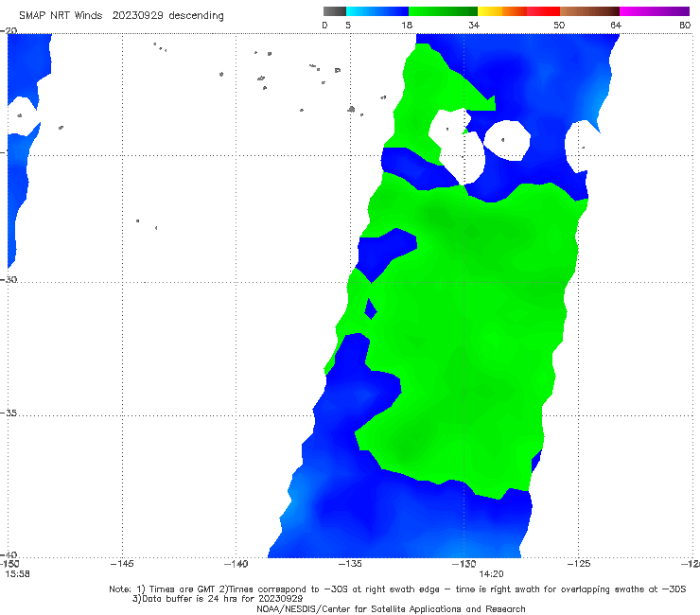700x615 pixels.
Task: Click the color bar label '50'
Action: pos(559,25)
